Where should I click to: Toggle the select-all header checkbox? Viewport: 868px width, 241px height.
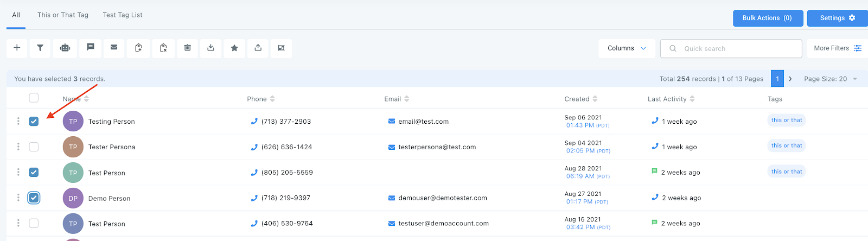pos(34,98)
